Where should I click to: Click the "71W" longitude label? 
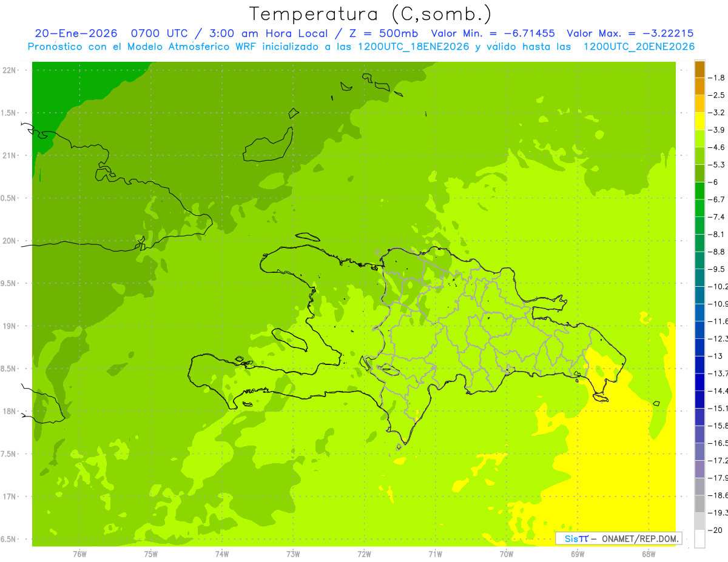435,554
